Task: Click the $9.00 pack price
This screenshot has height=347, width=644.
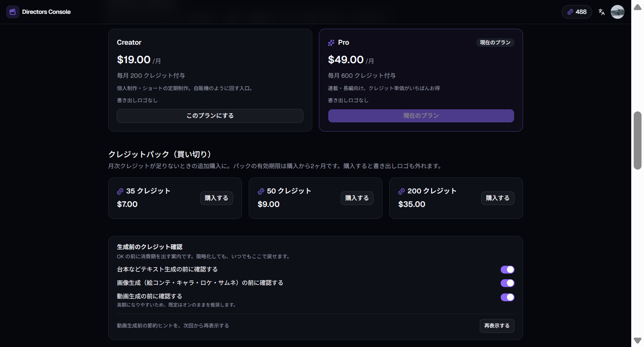Action: click(269, 204)
